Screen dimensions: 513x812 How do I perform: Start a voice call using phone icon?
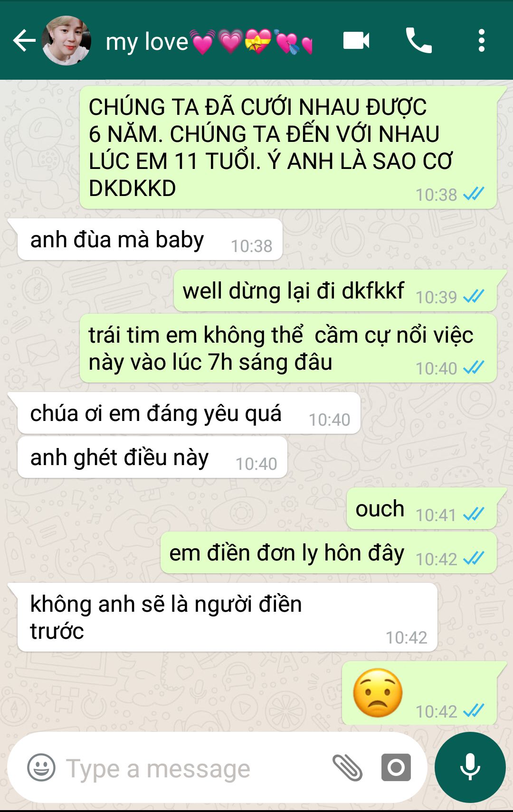[418, 40]
